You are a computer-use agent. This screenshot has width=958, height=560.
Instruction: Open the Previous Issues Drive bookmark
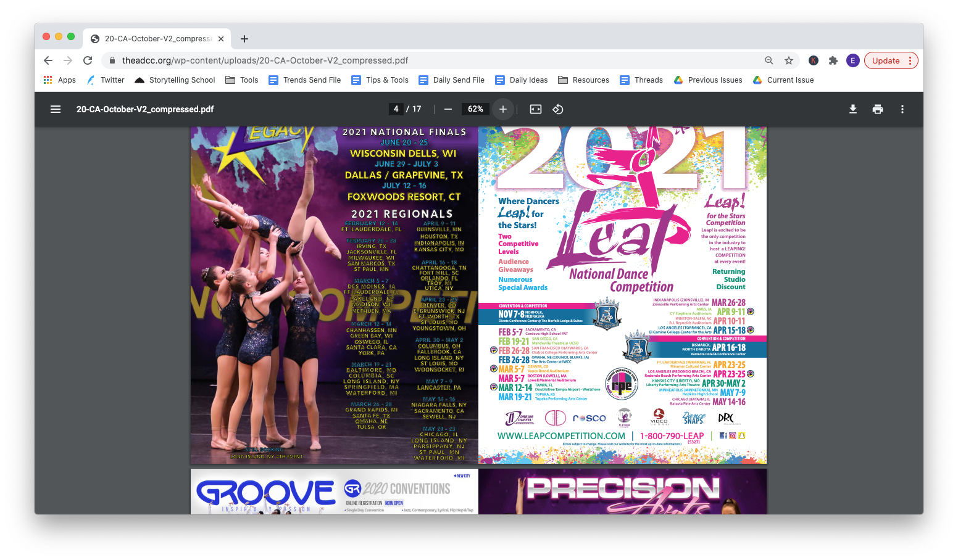[x=708, y=80]
